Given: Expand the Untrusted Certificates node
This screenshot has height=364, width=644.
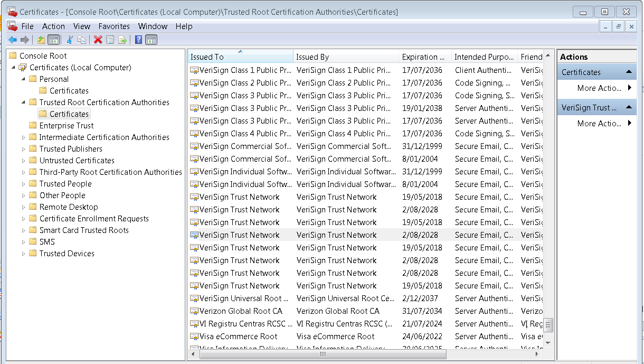Looking at the screenshot, I should [24, 161].
